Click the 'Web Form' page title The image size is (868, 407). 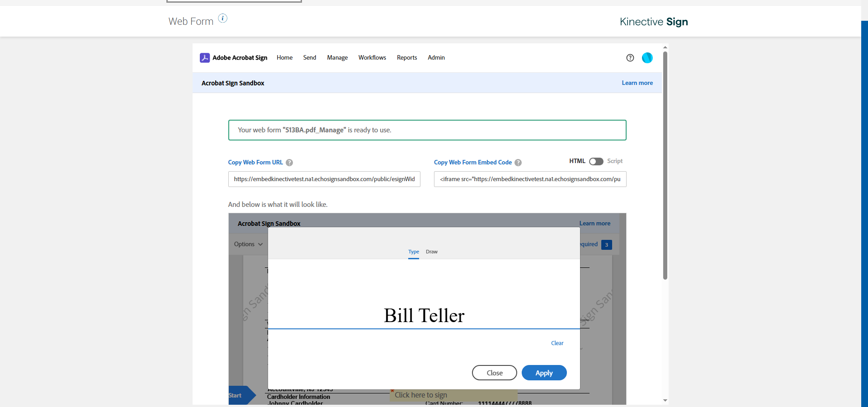tap(191, 21)
